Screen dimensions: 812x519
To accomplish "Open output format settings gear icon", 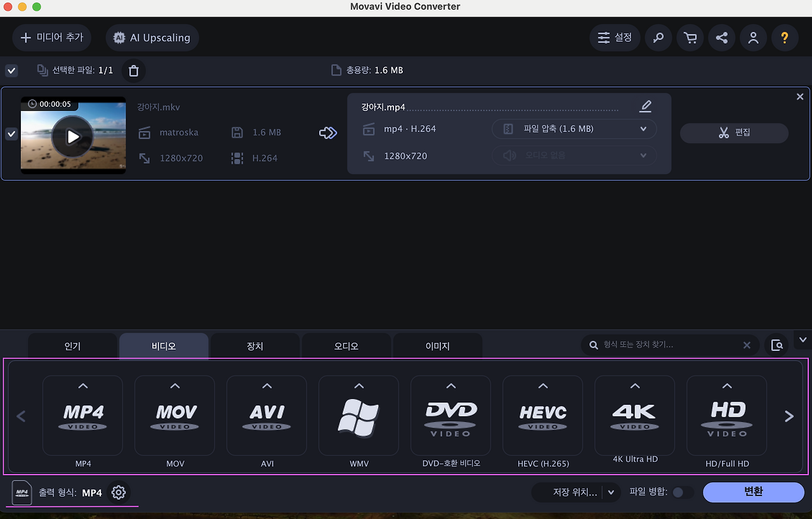I will (x=119, y=492).
